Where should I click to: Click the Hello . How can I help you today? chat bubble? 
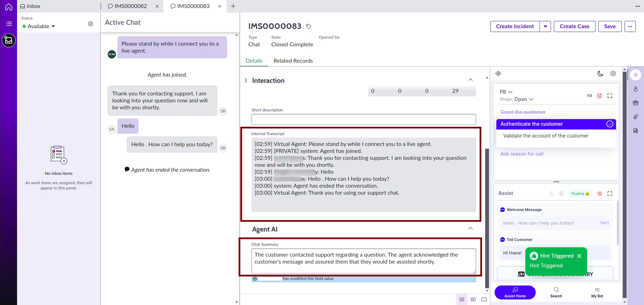pos(172,144)
